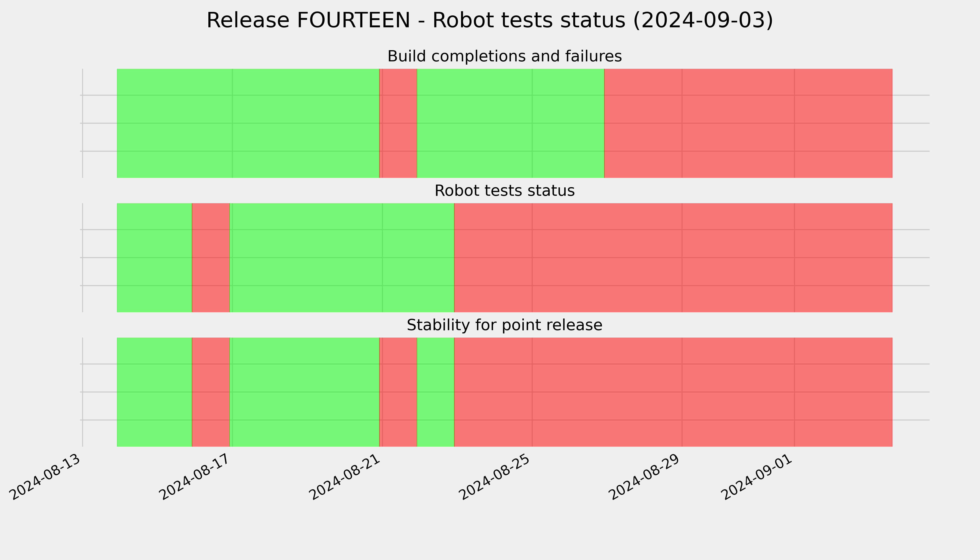The width and height of the screenshot is (980, 560).
Task: Click the narrow green band between reds in Stability
Action: [435, 392]
